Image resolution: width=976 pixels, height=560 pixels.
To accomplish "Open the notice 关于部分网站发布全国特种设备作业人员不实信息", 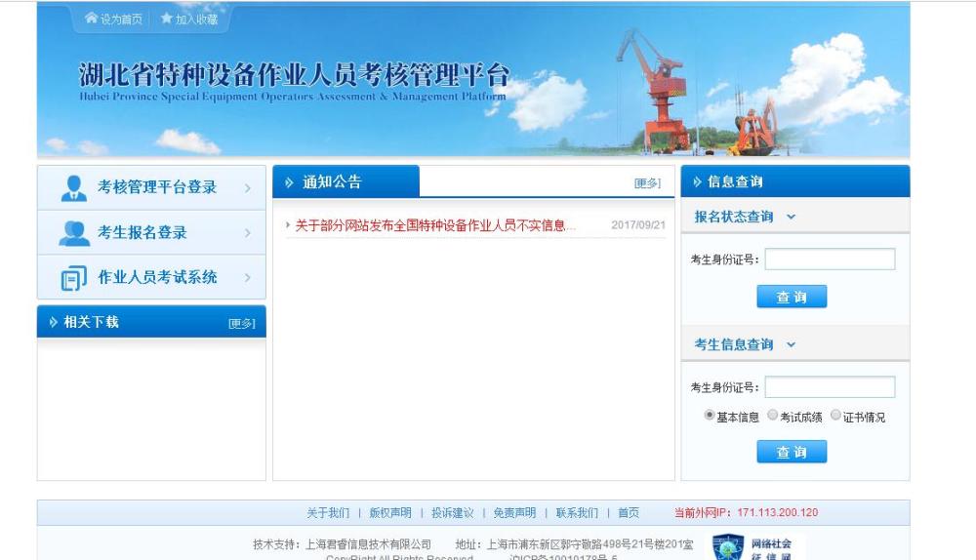I will tap(435, 225).
